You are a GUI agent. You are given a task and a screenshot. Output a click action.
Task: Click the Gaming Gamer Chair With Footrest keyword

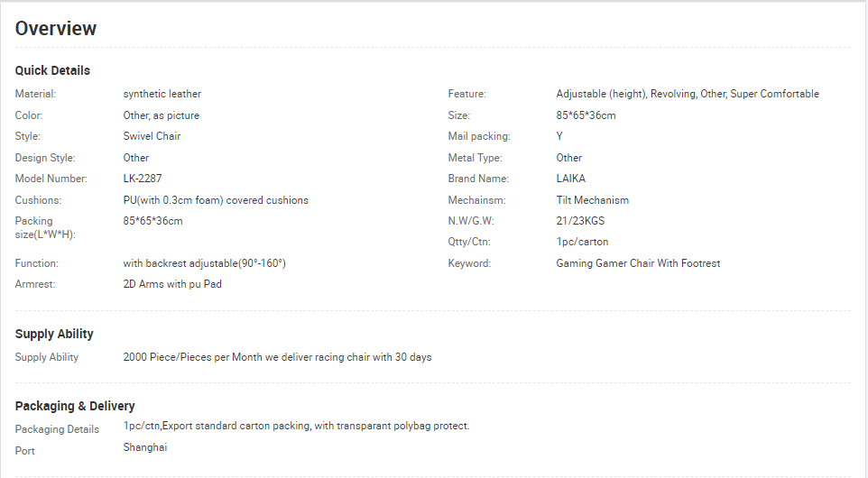[638, 263]
